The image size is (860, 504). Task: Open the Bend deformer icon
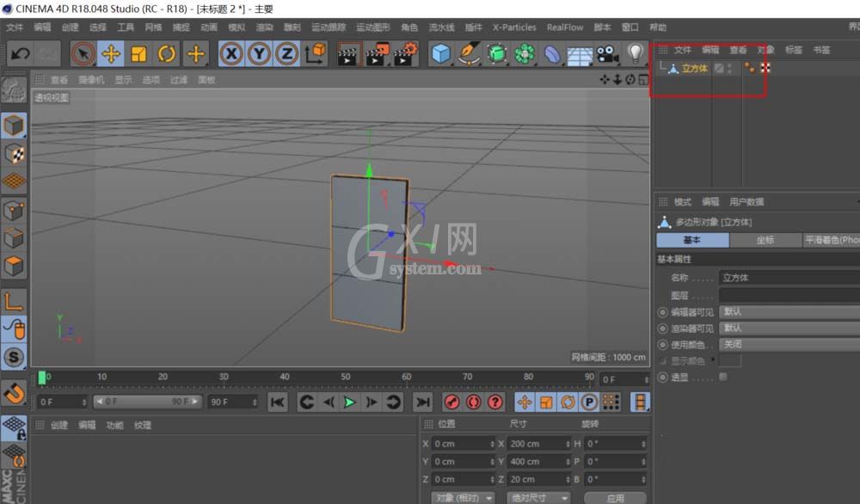tap(552, 53)
